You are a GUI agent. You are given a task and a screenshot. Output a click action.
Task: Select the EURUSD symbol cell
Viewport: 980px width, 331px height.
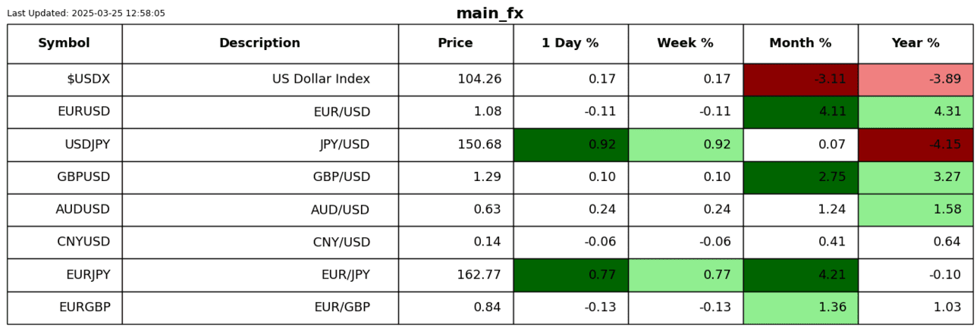coord(64,112)
